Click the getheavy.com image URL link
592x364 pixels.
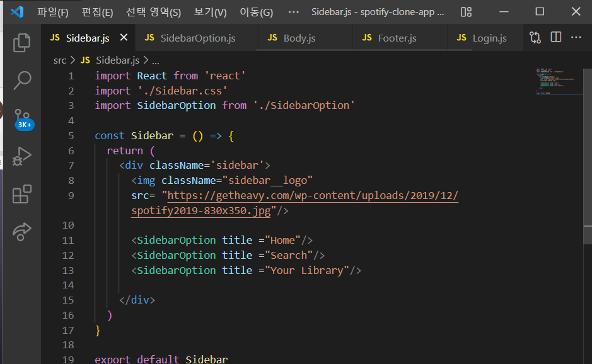click(313, 195)
